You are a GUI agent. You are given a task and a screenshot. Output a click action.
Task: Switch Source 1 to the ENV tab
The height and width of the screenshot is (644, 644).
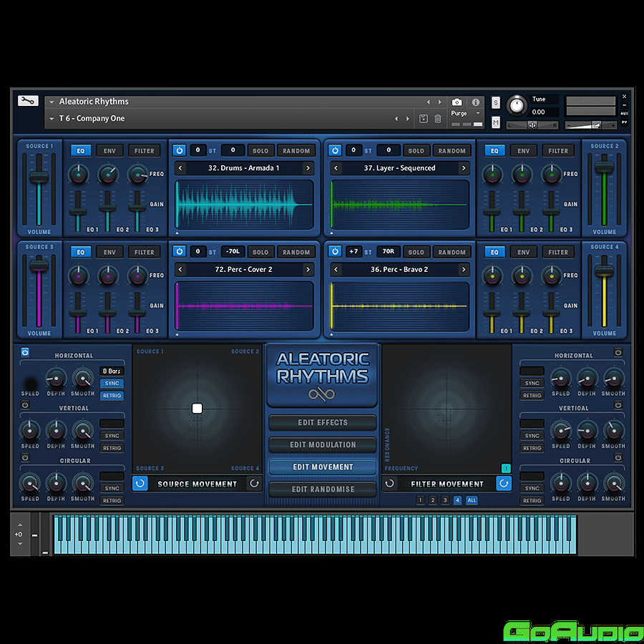tap(109, 151)
